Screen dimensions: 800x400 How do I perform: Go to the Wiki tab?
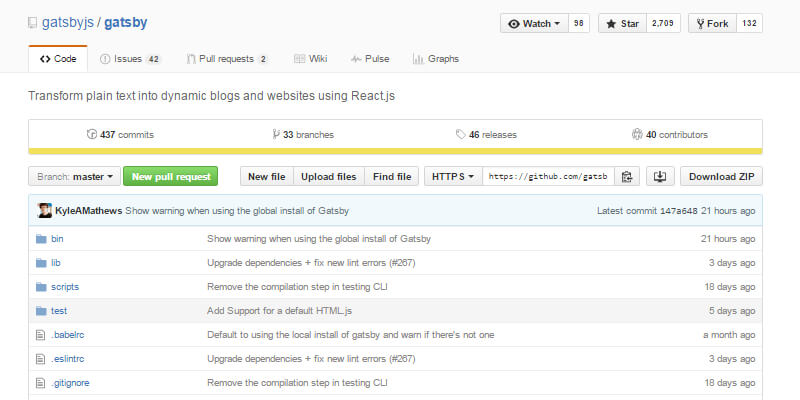click(311, 59)
